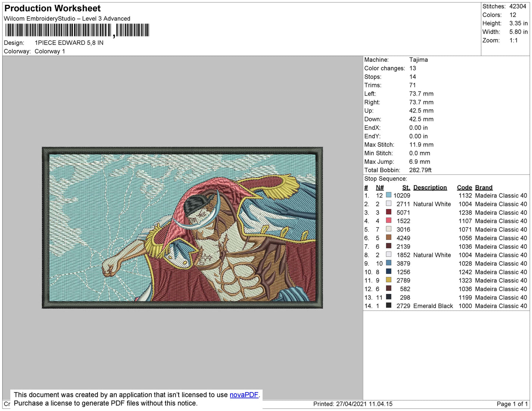Image resolution: width=532 pixels, height=411 pixels.
Task: Click the Trims value '71'
Action: click(x=413, y=85)
